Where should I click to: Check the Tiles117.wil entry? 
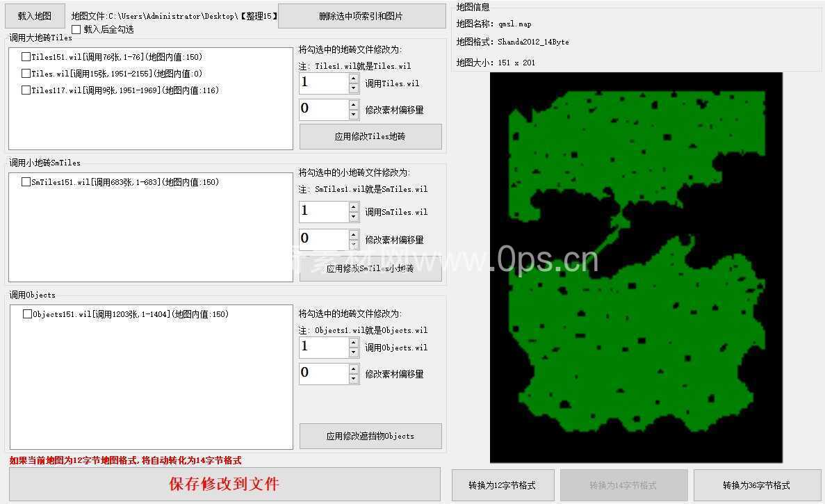26,90
